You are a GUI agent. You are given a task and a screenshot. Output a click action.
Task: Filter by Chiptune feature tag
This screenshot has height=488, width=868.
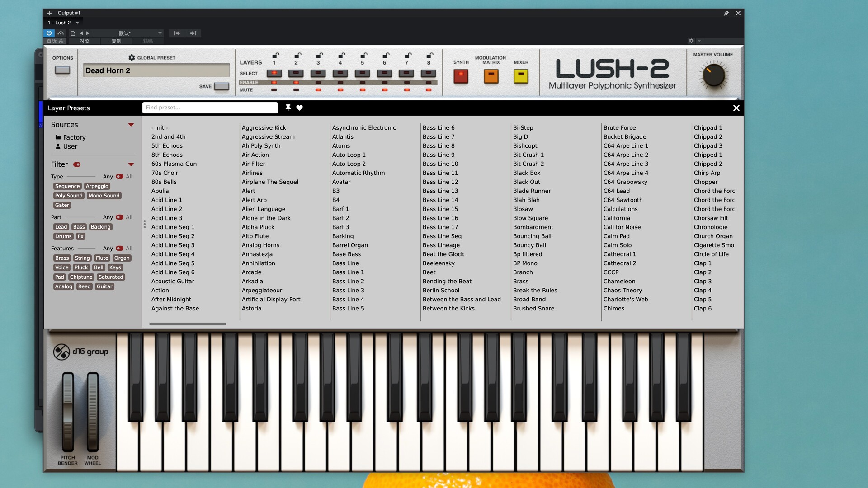[x=81, y=277]
